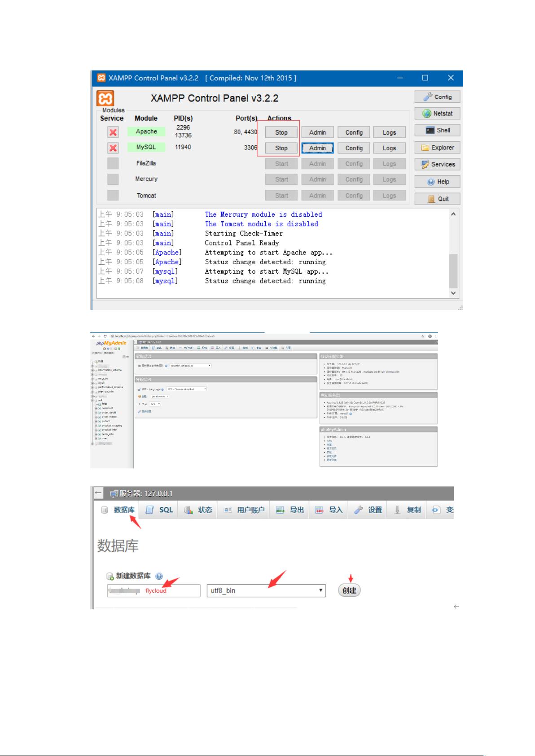535x756 pixels.
Task: Open the utf8mb4_unicode_ci connection collation dropdown
Action: click(x=191, y=366)
